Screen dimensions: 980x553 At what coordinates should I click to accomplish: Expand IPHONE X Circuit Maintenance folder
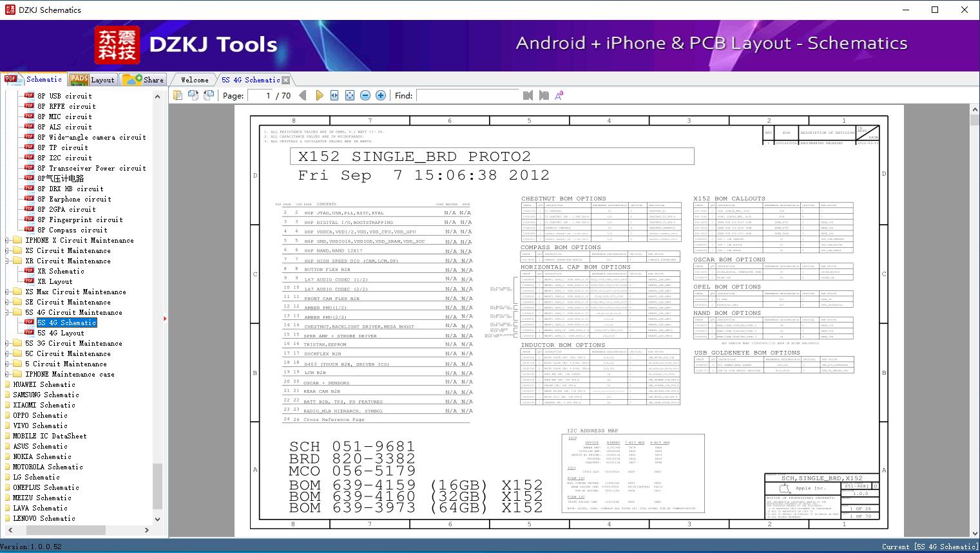7,240
